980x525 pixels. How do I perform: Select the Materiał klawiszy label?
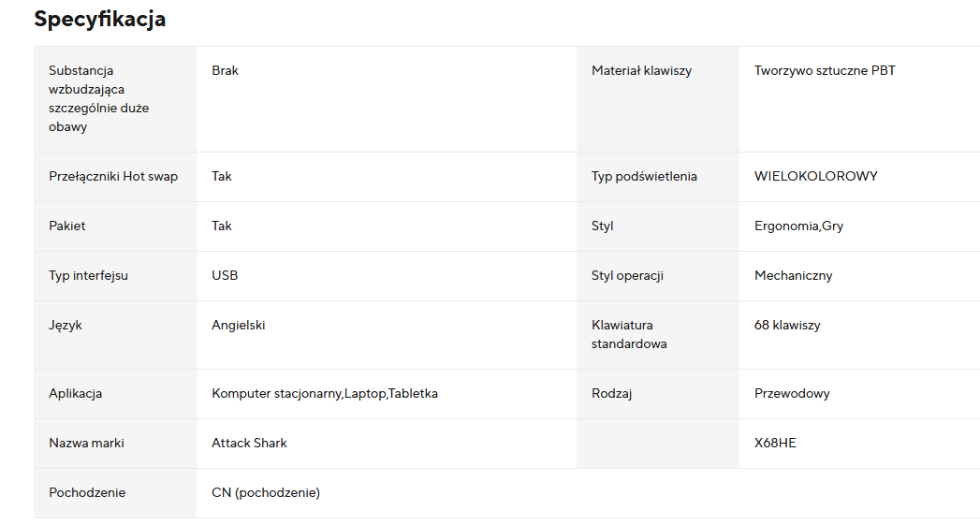641,70
